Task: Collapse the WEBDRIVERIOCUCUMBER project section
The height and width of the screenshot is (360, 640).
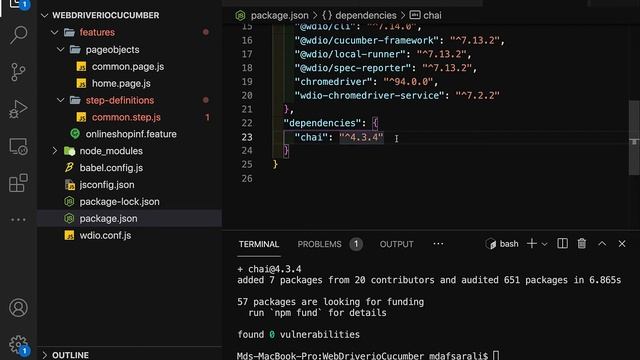Action: coord(44,16)
